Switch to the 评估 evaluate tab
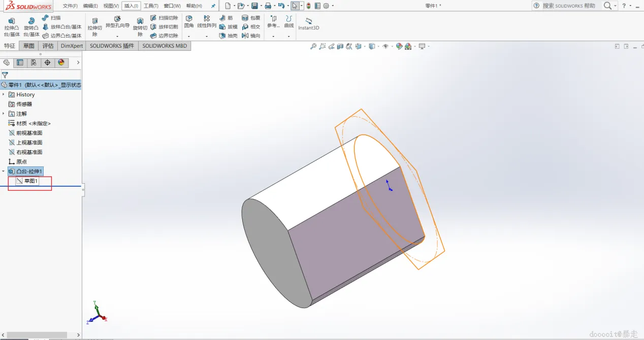This screenshot has height=340, width=644. [48, 46]
